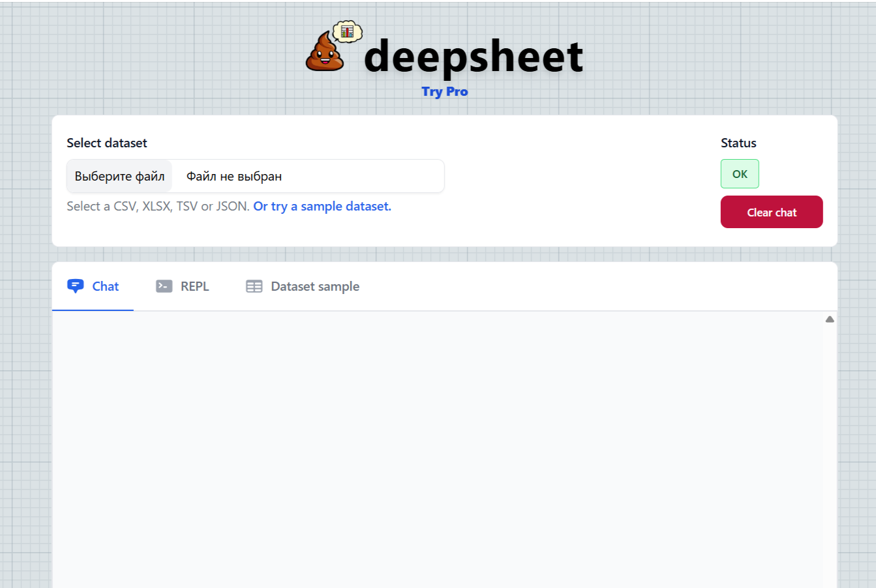
Task: Click the deepsheet poop mascot logo
Action: pyautogui.click(x=325, y=52)
